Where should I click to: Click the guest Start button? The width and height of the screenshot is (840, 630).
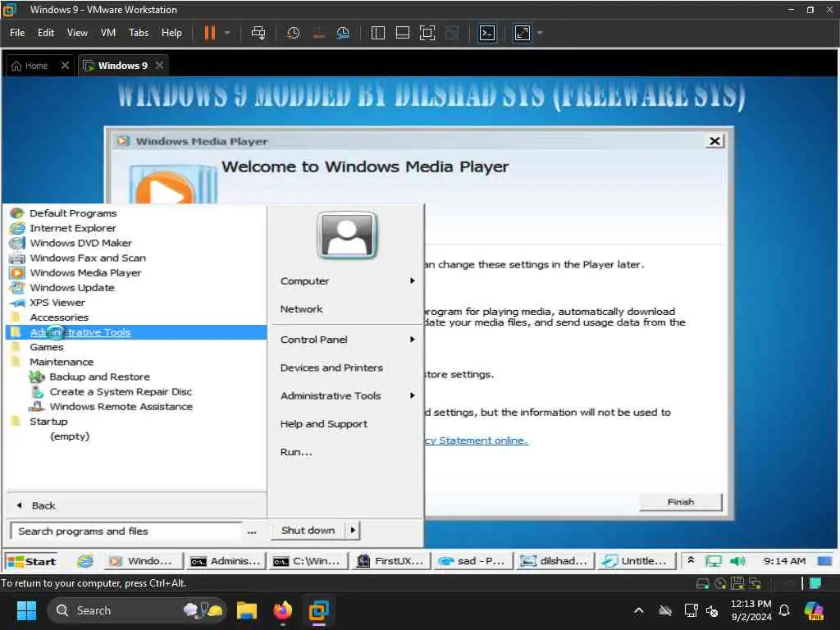[31, 561]
